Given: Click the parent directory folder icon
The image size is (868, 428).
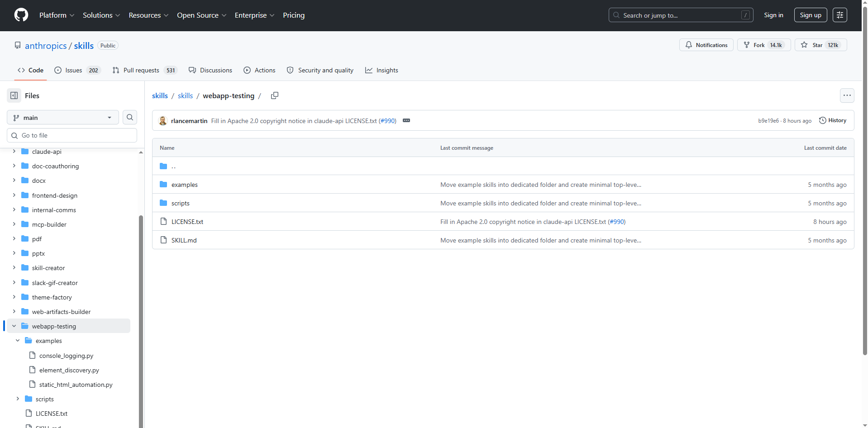Looking at the screenshot, I should pos(163,166).
